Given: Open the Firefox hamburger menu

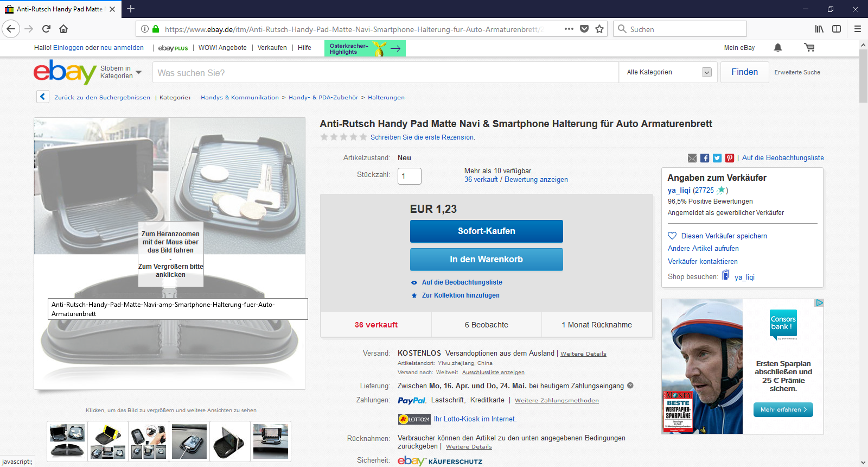Looking at the screenshot, I should (857, 29).
